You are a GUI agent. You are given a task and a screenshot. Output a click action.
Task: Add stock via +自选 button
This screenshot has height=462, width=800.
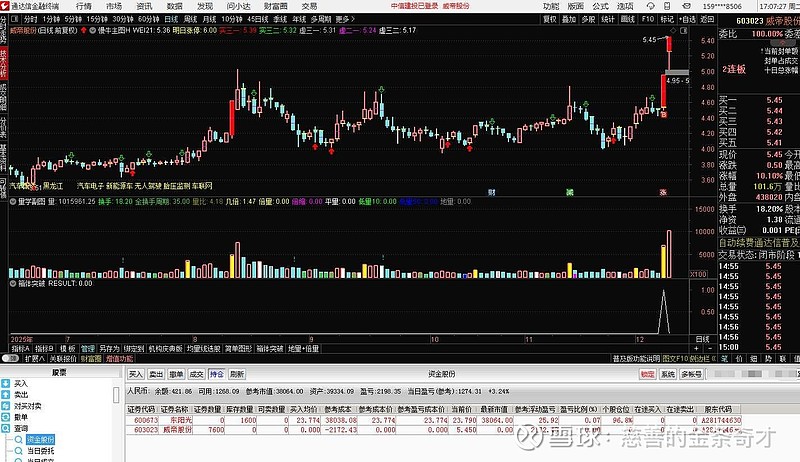coord(687,19)
